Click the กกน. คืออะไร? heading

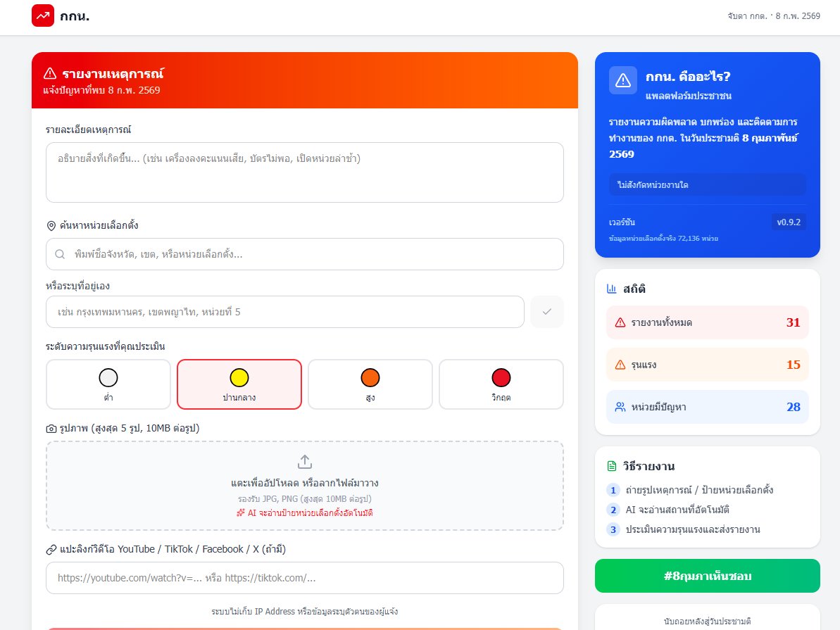pyautogui.click(x=688, y=77)
